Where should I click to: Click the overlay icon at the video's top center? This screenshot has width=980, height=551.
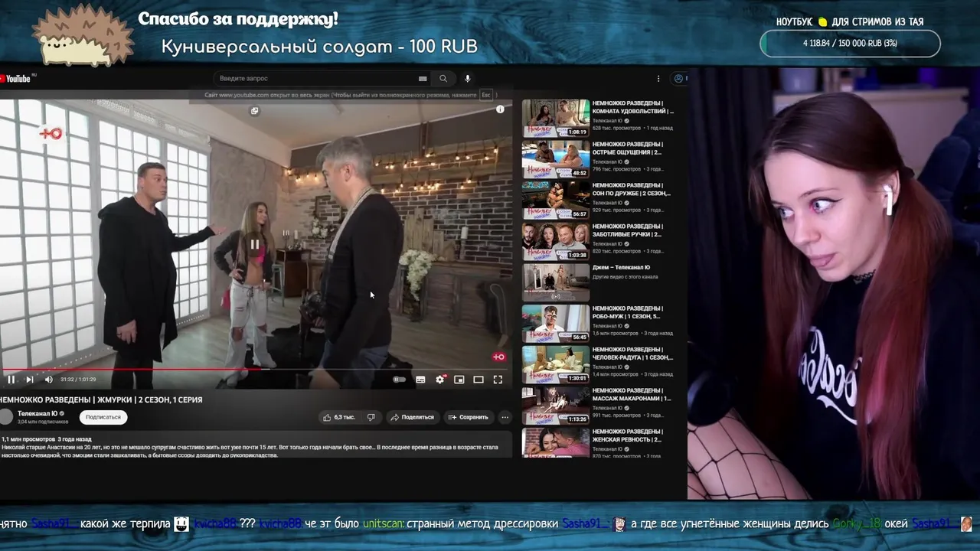pyautogui.click(x=255, y=110)
